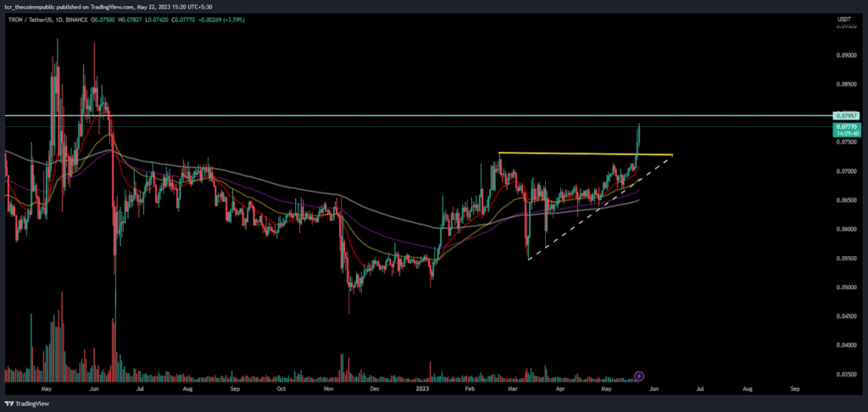Click the Mar label on time axis
The width and height of the screenshot is (868, 412).
513,389
